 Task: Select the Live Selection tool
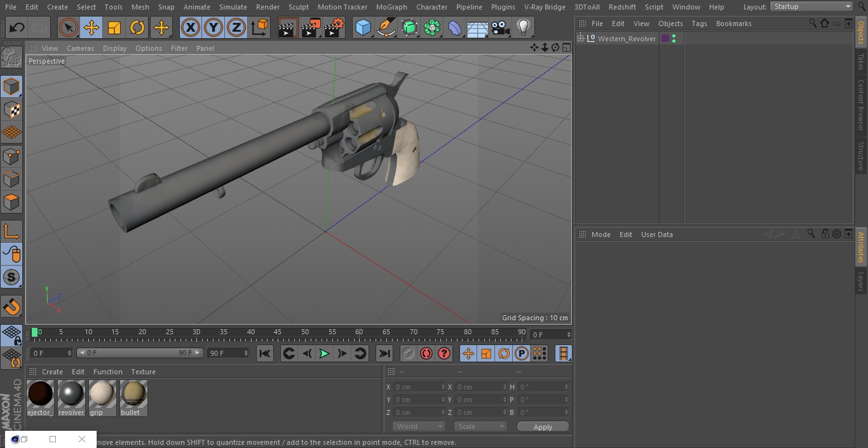(x=69, y=27)
